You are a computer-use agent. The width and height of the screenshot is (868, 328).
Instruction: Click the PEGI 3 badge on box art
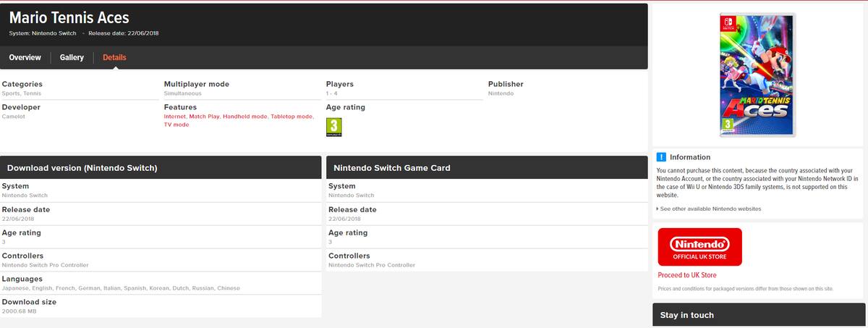pyautogui.click(x=724, y=126)
